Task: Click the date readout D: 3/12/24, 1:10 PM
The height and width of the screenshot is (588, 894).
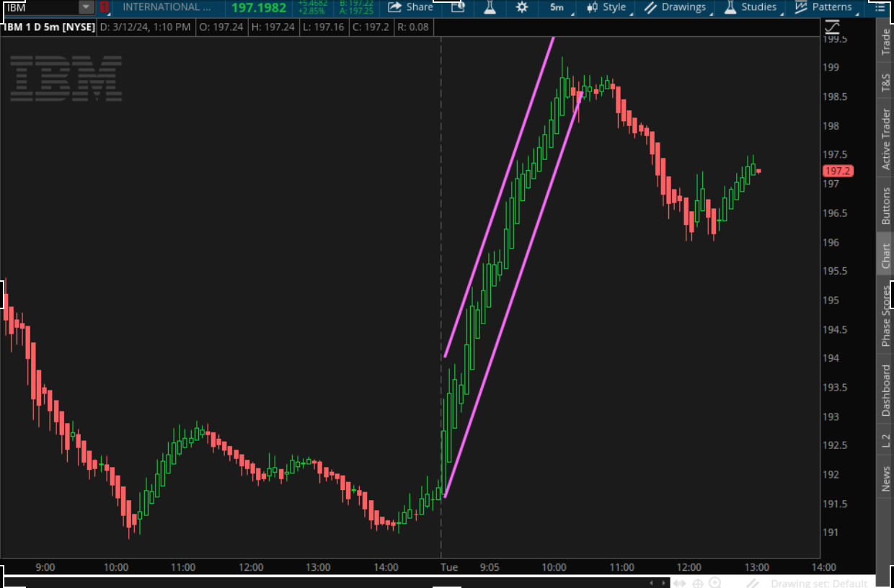Action: coord(145,27)
